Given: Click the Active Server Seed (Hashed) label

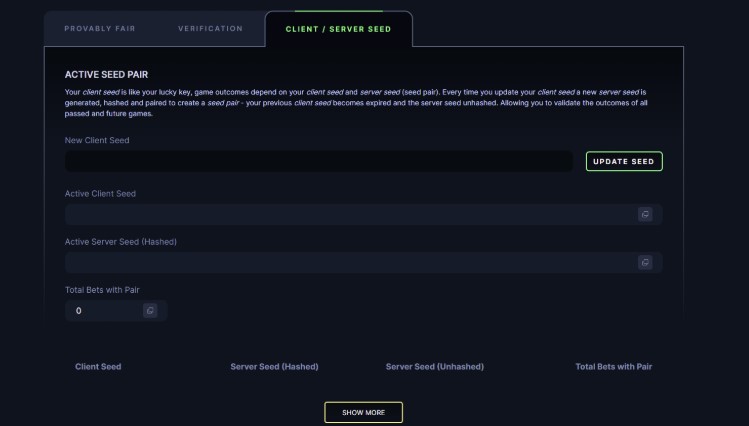Looking at the screenshot, I should (120, 242).
